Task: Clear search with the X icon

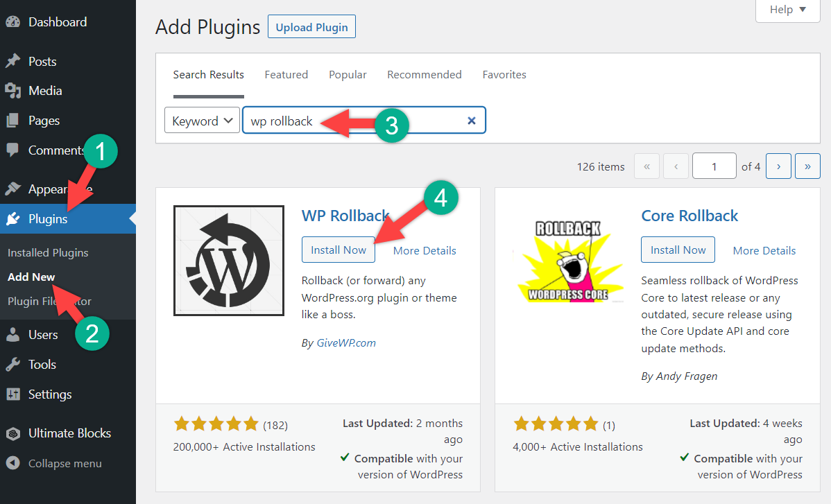Action: point(471,121)
